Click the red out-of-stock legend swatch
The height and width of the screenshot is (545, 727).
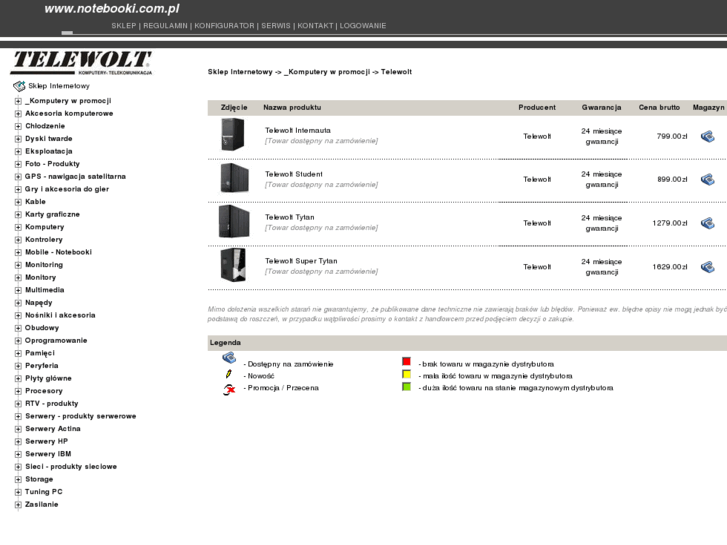(x=407, y=361)
